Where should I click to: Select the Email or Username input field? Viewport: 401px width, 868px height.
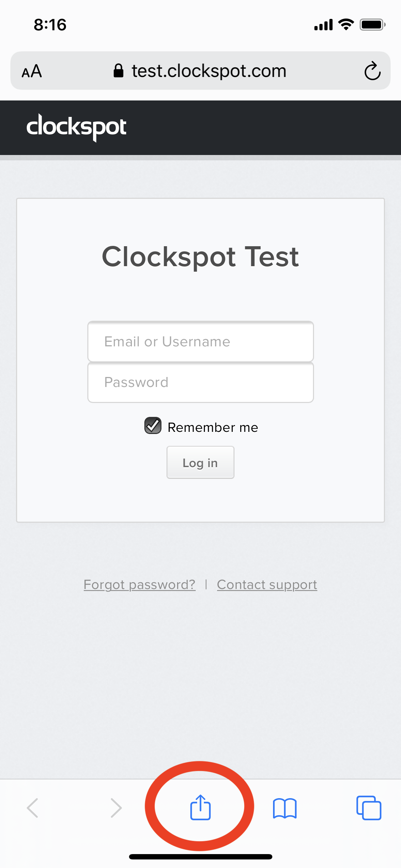click(200, 341)
